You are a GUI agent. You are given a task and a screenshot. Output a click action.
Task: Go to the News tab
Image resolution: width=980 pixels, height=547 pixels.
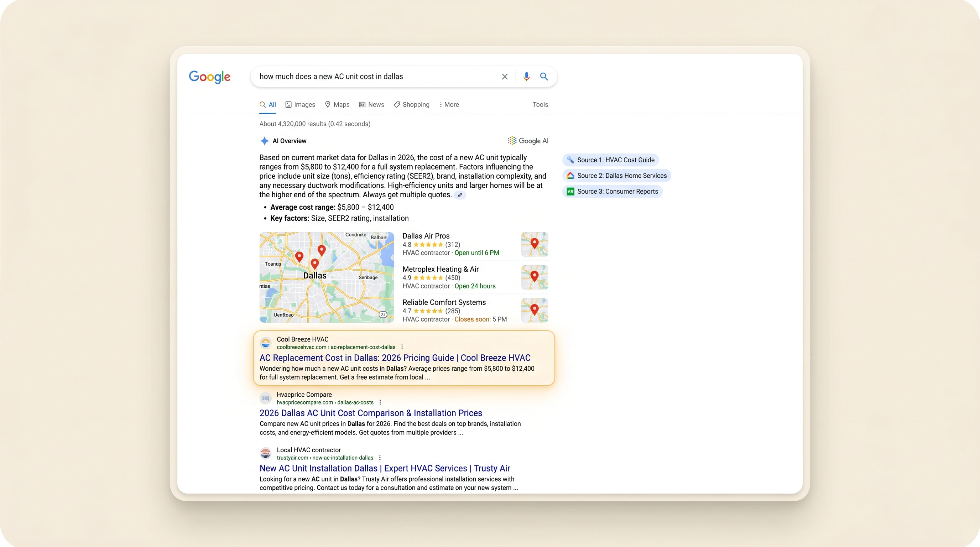[372, 105]
